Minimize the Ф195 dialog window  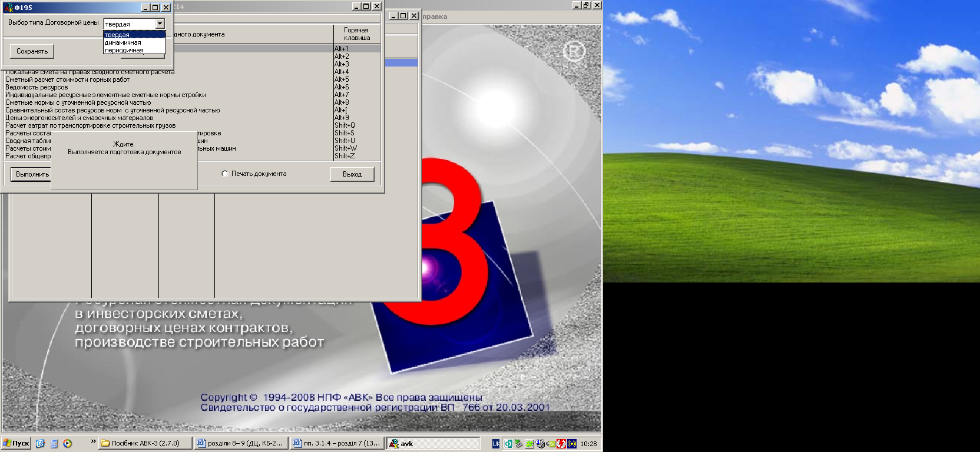pos(146,7)
